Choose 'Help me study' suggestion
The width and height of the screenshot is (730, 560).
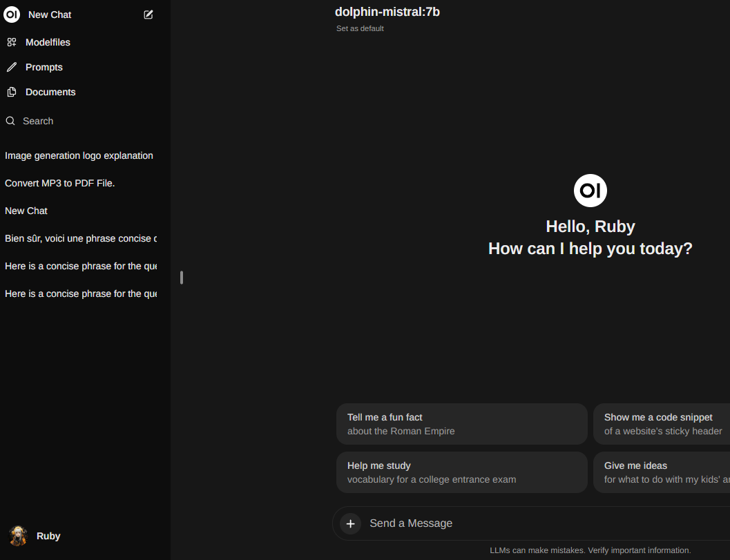[x=461, y=472]
